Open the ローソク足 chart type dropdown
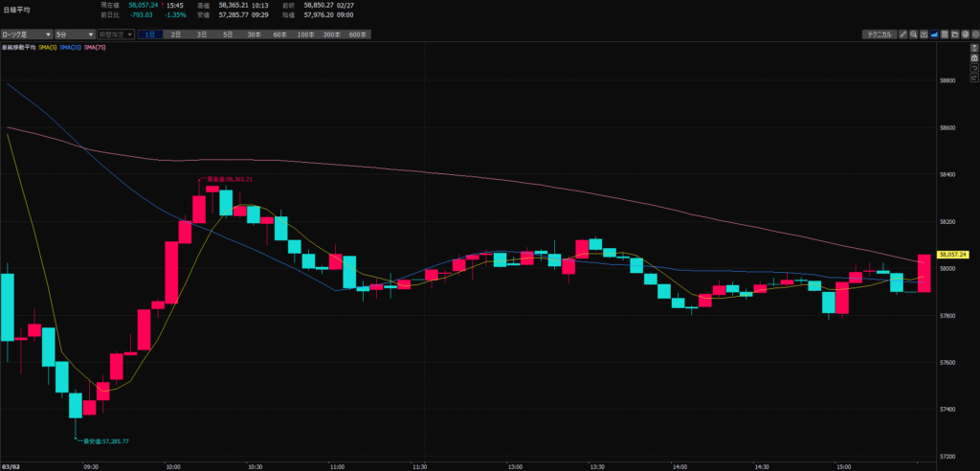980x471 pixels. point(26,34)
